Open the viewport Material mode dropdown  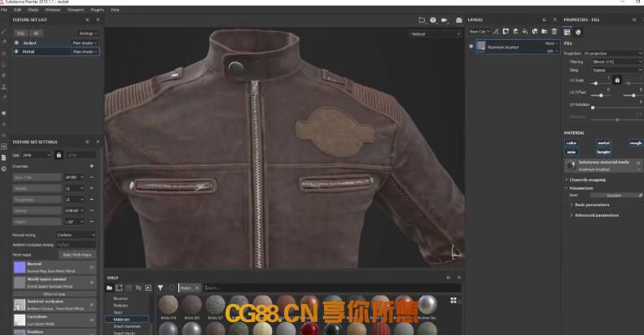tap(435, 34)
